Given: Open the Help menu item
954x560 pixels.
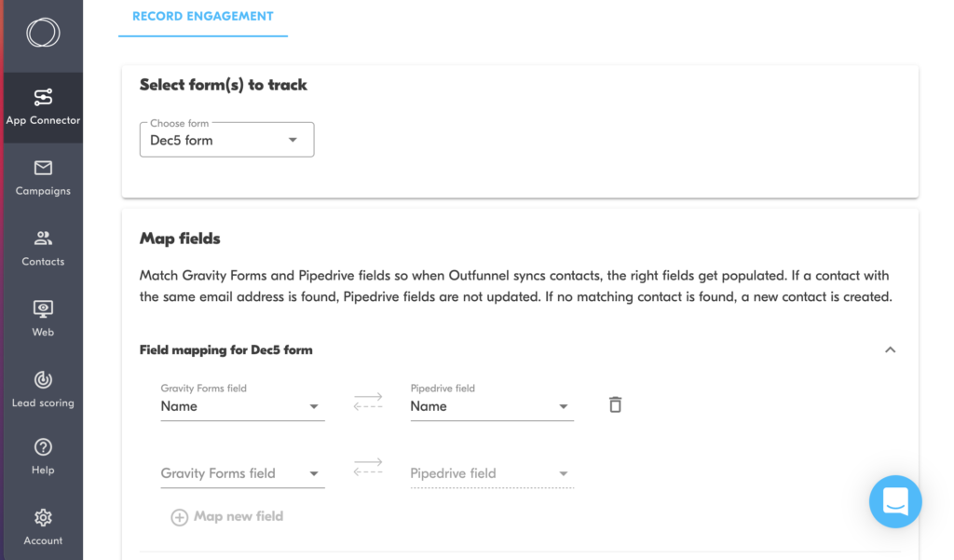Looking at the screenshot, I should pyautogui.click(x=43, y=458).
